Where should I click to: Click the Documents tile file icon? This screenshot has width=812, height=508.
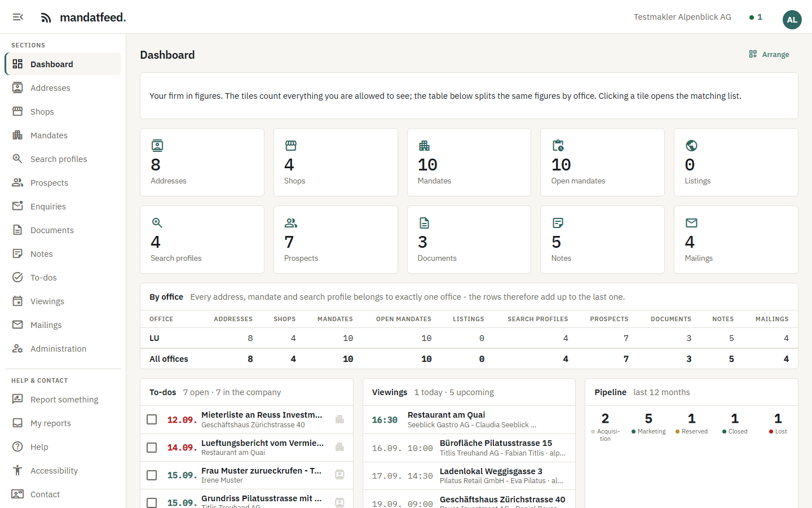(x=424, y=223)
